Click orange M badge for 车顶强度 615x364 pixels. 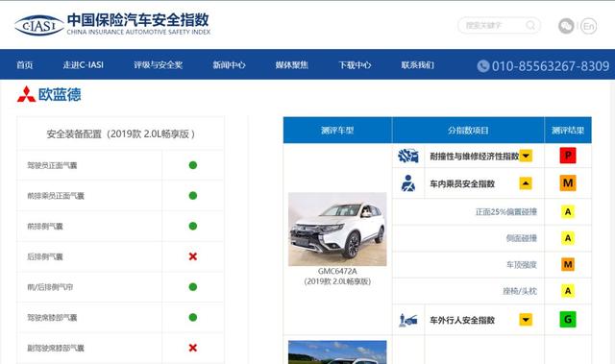tap(568, 264)
